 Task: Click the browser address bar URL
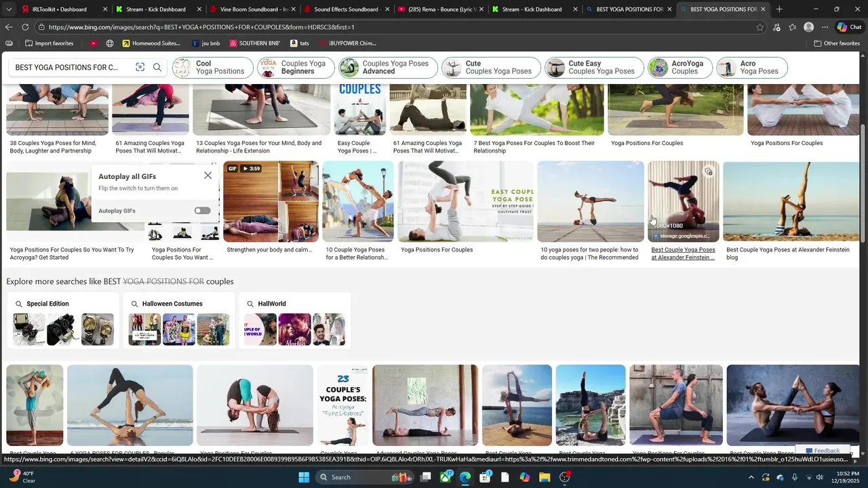pos(201,27)
